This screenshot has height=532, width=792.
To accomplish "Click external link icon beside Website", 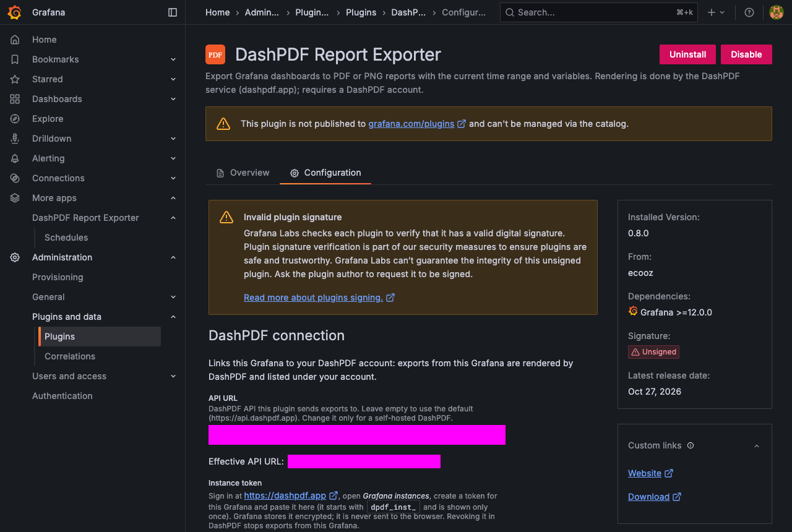I will tap(669, 473).
